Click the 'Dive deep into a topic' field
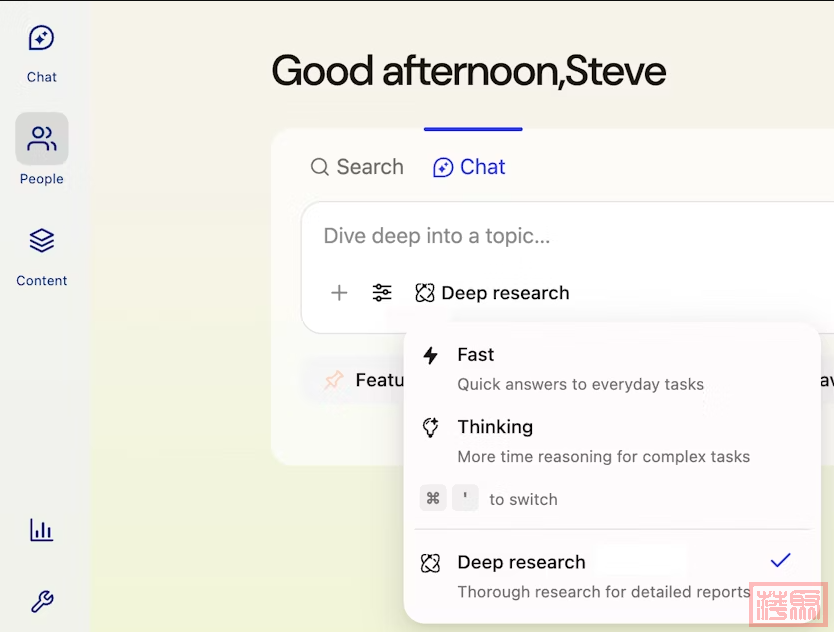834x632 pixels. coord(560,236)
